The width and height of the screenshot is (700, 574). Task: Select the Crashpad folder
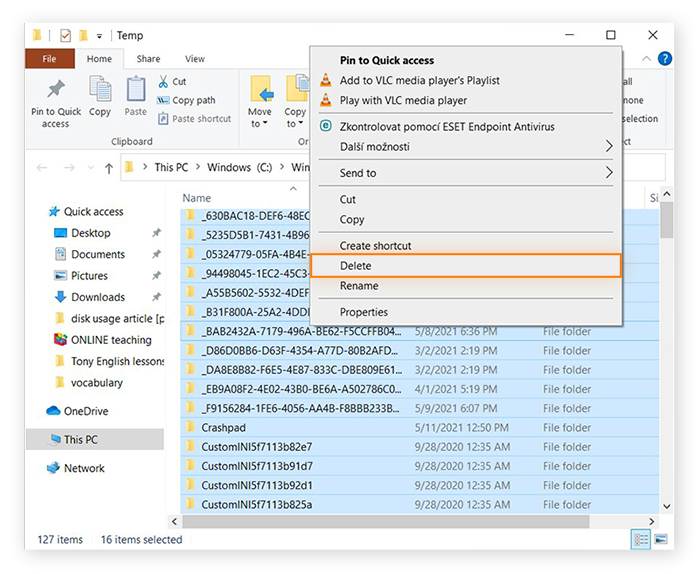coord(420,428)
